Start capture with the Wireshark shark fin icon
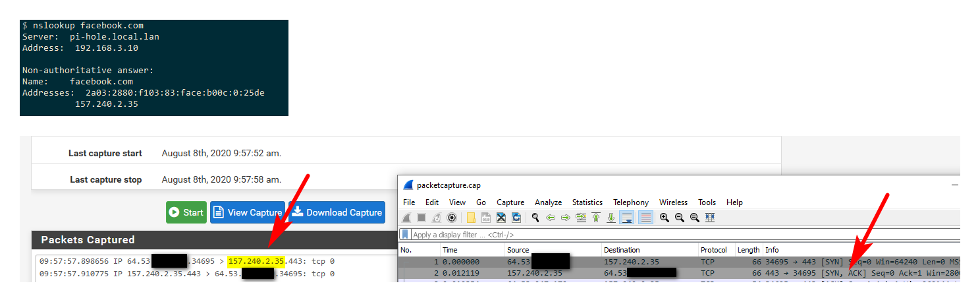 tap(406, 218)
